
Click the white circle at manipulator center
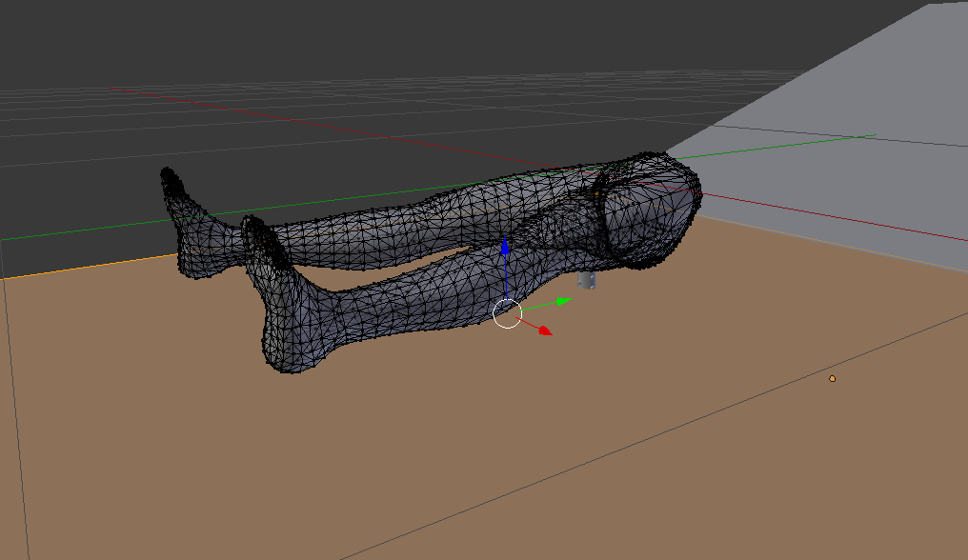click(x=508, y=313)
